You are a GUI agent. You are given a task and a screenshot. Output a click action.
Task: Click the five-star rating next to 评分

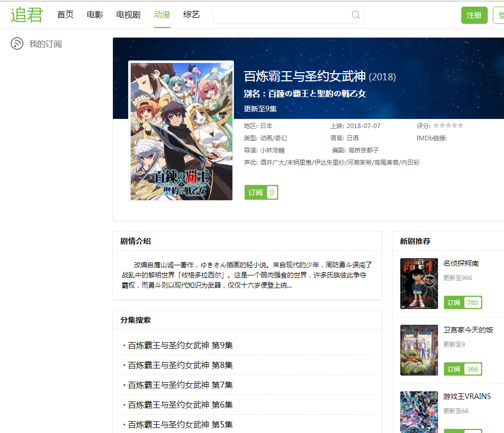click(448, 125)
